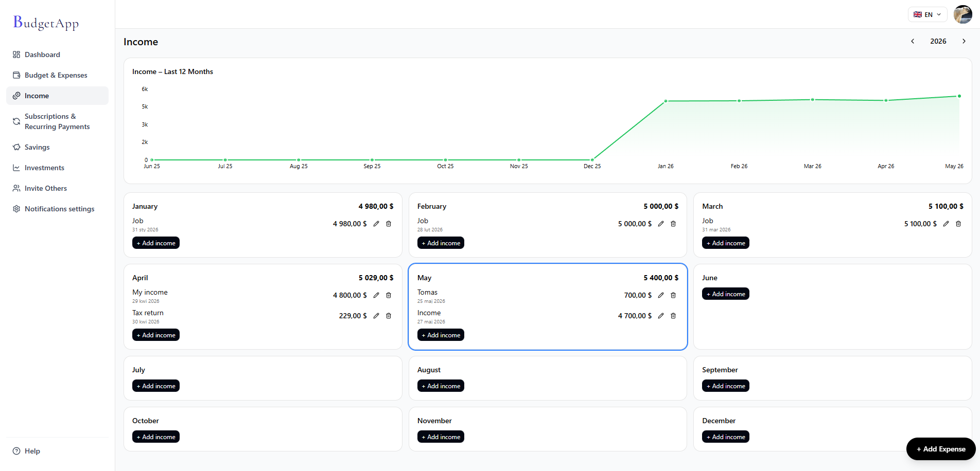Click the Tomas entry name in May
Image resolution: width=980 pixels, height=471 pixels.
(x=427, y=292)
